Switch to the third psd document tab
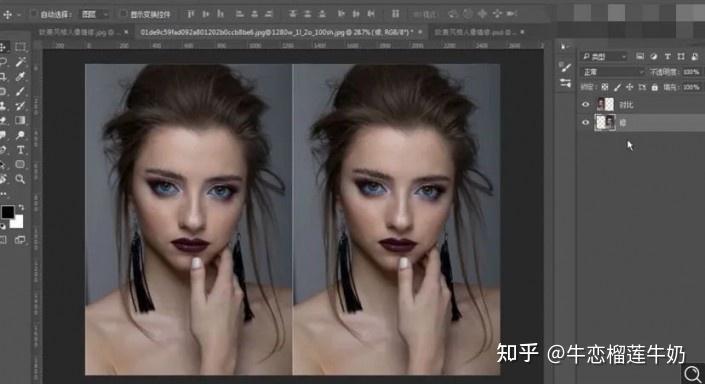 pos(477,32)
